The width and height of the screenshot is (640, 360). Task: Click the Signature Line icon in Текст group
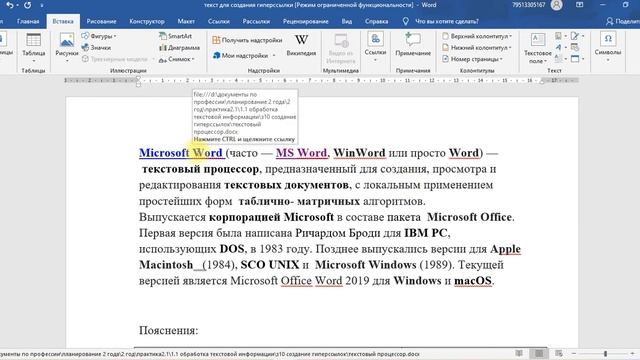pos(575,36)
